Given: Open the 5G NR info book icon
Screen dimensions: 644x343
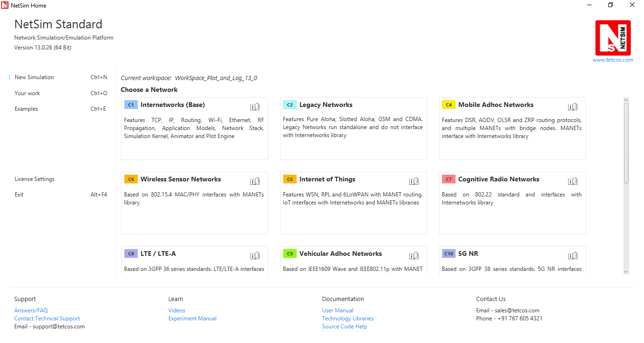Looking at the screenshot, I should pos(573,256).
